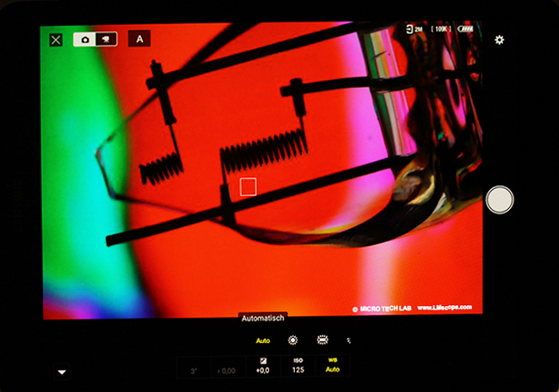Select the partially visible last white balance icon
This screenshot has width=559, height=392.
pos(348,340)
